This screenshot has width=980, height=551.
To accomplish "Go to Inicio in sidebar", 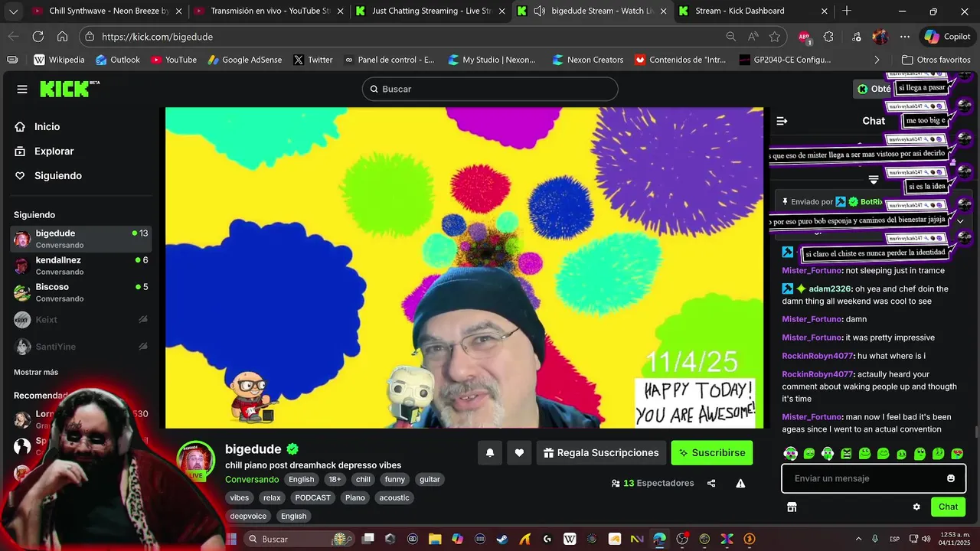I will 47,127.
